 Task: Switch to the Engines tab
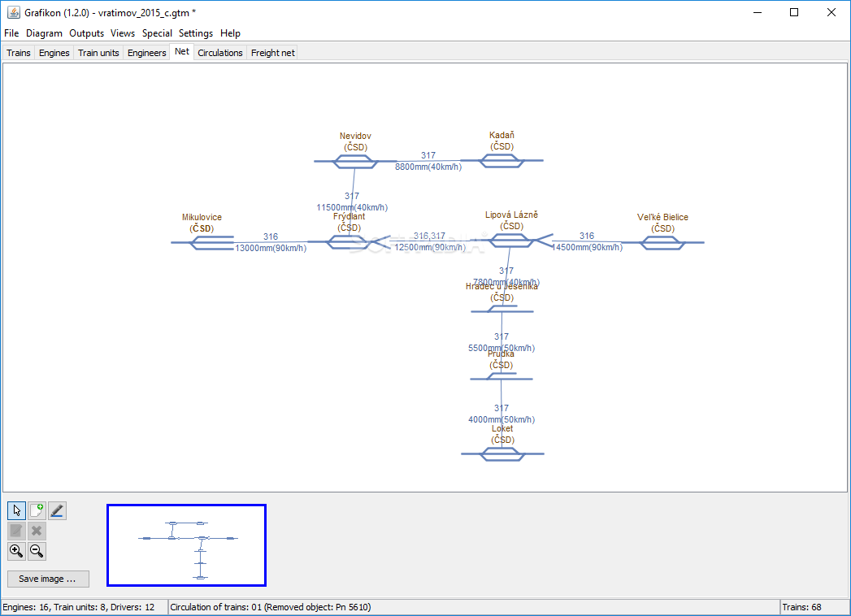pos(54,53)
